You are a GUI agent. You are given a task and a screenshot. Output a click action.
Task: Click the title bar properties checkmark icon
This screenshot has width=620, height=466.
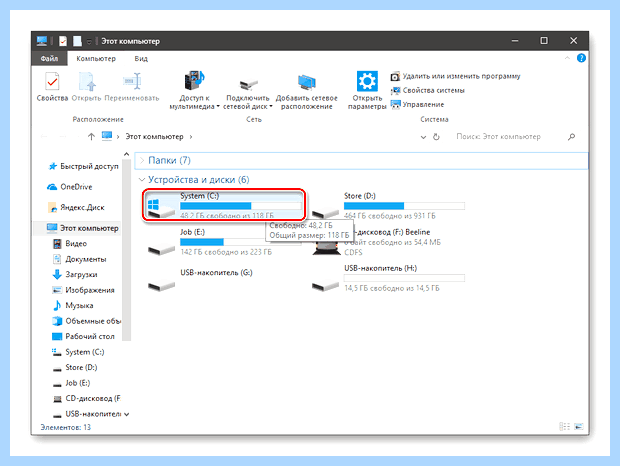(63, 41)
